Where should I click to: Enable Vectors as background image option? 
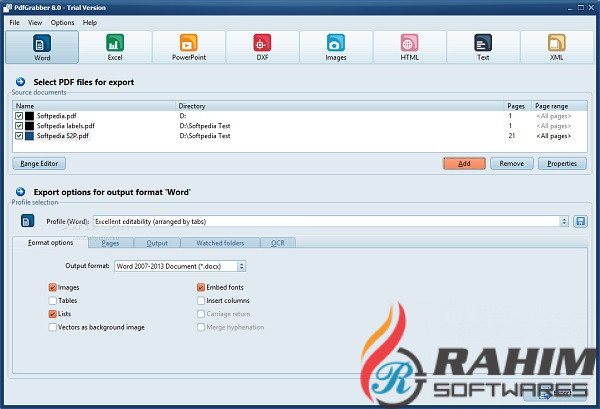(52, 327)
